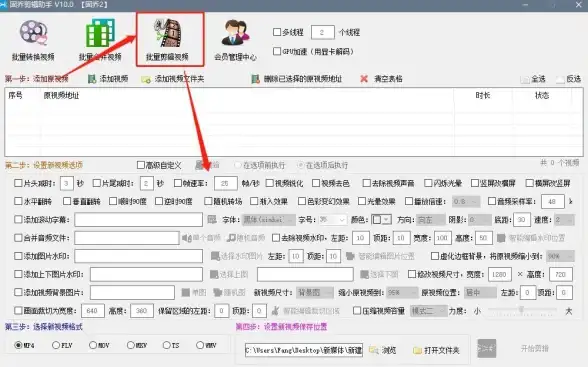The image size is (588, 367).
Task: Enable the 多线程 checkbox
Action: coord(277,32)
